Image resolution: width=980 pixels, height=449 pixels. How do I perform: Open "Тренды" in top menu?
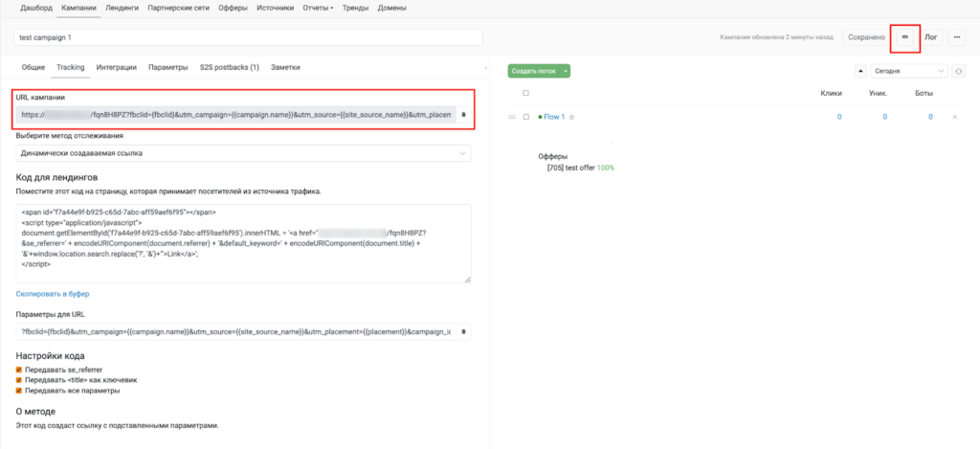tap(355, 8)
